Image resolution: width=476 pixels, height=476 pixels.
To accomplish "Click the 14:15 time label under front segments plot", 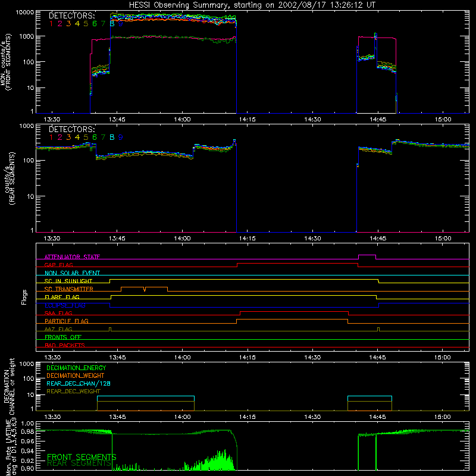I will (247, 120).
